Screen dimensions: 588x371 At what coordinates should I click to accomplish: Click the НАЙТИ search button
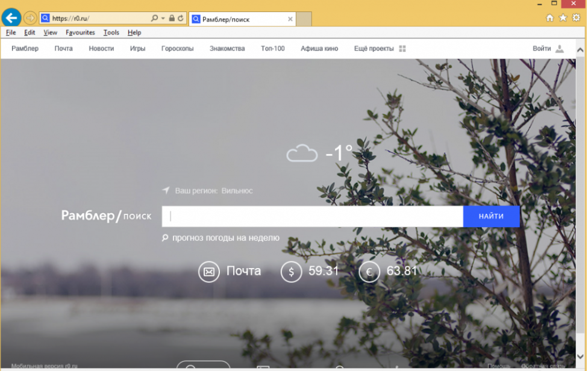(491, 216)
